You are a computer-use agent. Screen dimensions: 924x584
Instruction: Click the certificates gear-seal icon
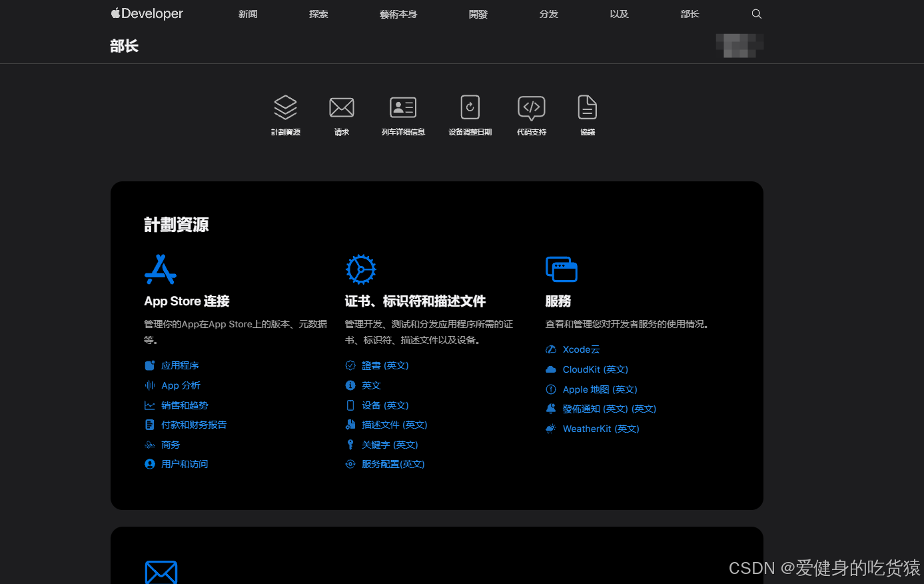coord(361,269)
